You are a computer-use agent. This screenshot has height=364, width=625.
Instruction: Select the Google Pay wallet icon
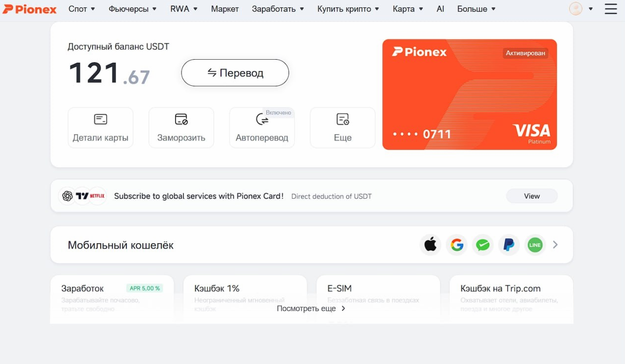coord(457,245)
